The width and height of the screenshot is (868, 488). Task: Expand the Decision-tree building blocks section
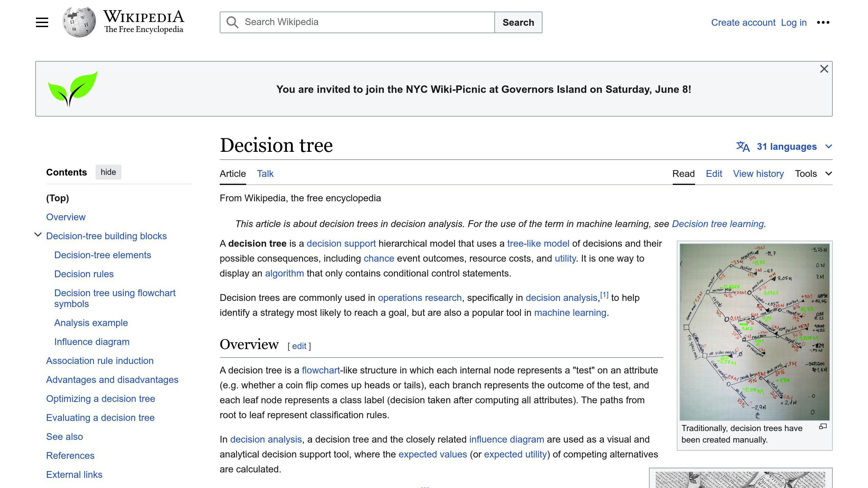tap(38, 236)
